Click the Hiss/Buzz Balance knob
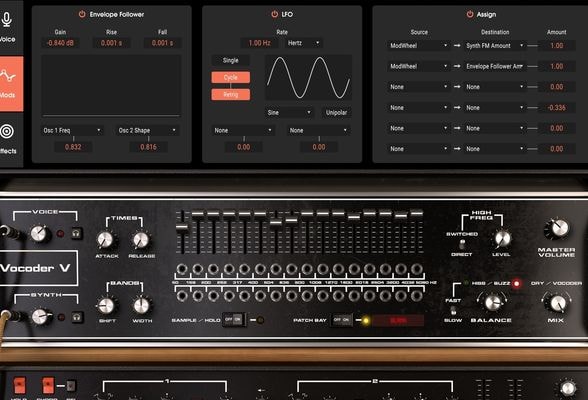 tap(492, 302)
